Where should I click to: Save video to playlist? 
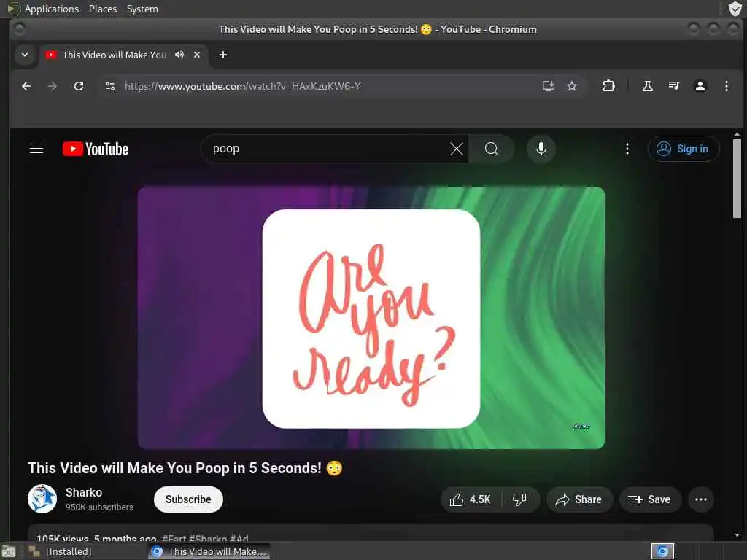coord(650,499)
